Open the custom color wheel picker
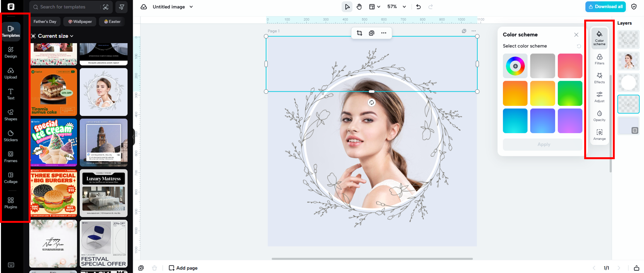The image size is (644, 273). (x=515, y=66)
